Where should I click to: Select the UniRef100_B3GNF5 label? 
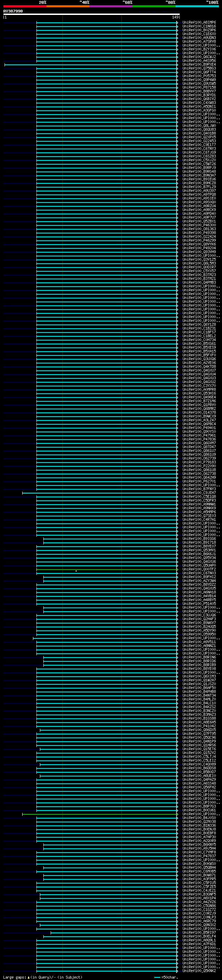199,894
